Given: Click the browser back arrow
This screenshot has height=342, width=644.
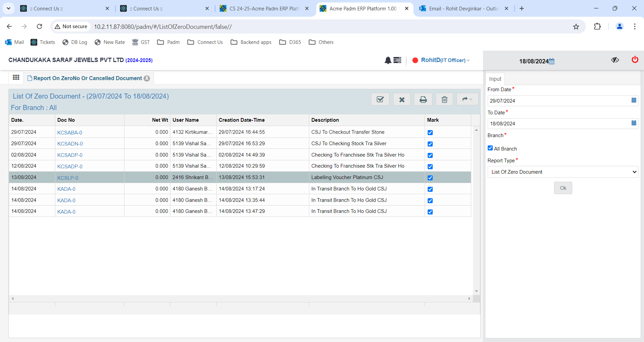Looking at the screenshot, I should click(x=9, y=26).
